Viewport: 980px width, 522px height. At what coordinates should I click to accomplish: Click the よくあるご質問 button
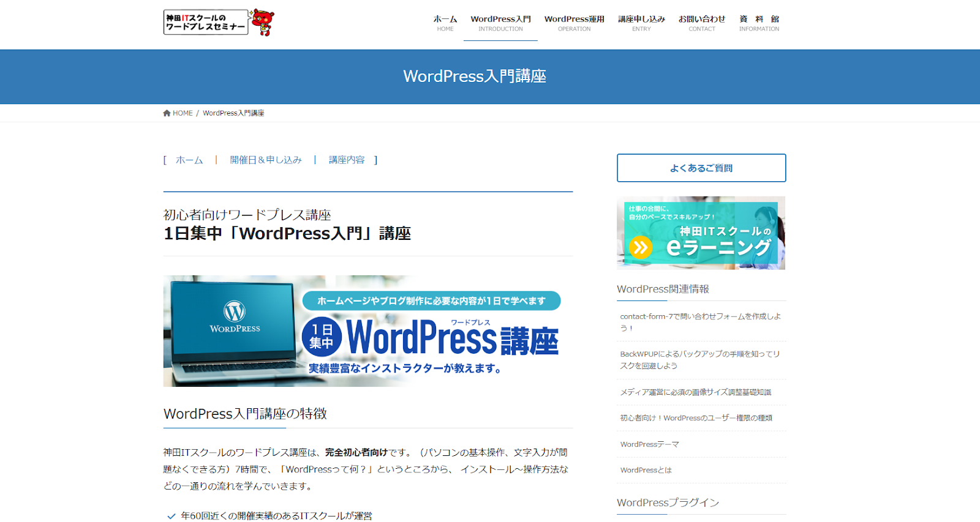[x=701, y=168]
